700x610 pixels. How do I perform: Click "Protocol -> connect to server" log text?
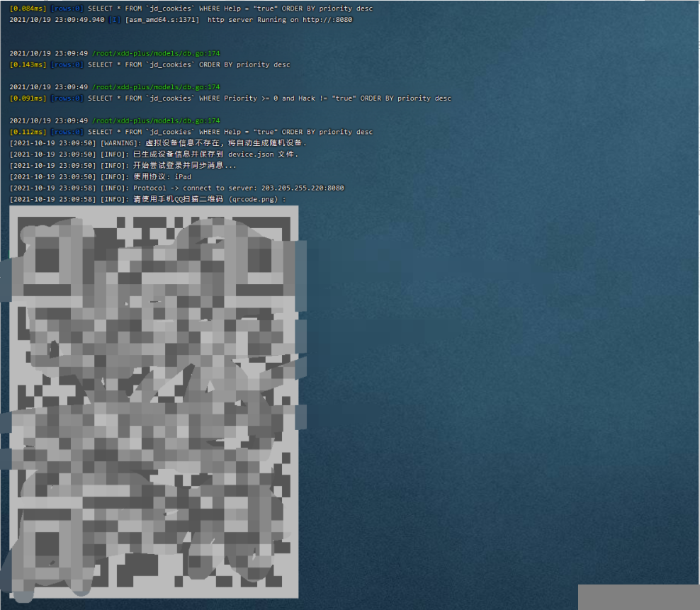[x=198, y=188]
